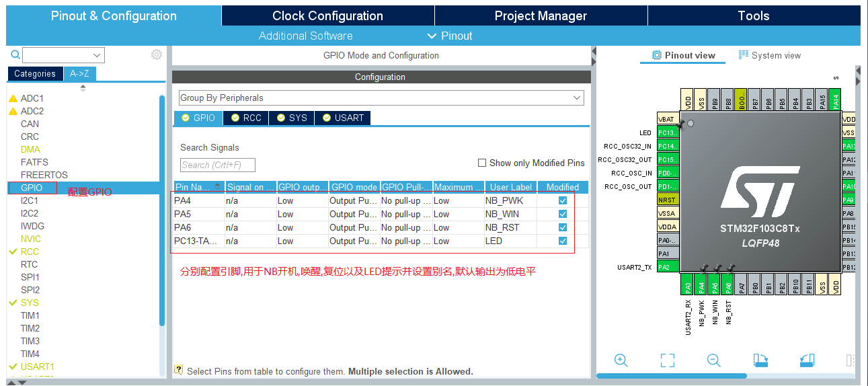Open Additional Software menu
The image size is (868, 386).
tap(305, 36)
